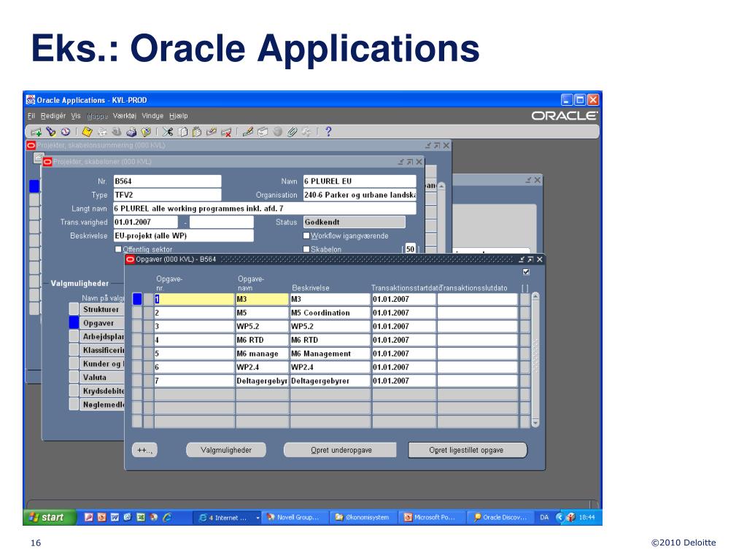Click the Oracle Applications title bar icon

31,99
